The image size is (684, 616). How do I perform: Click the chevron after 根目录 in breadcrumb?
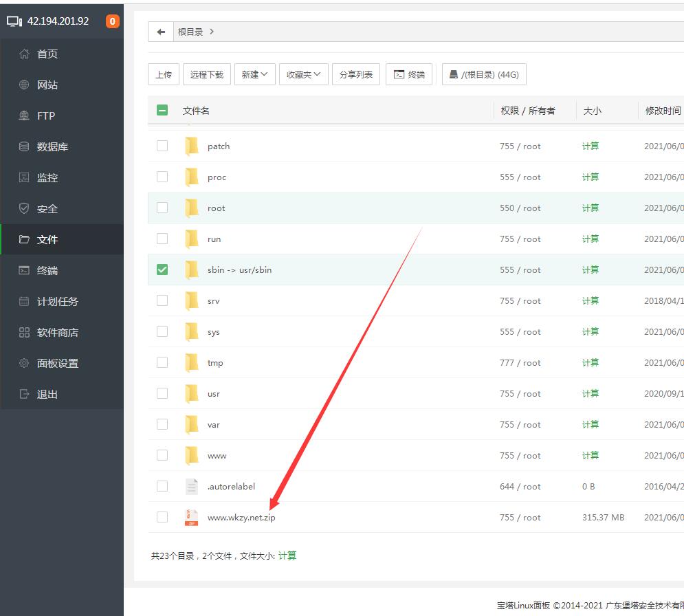tap(212, 32)
